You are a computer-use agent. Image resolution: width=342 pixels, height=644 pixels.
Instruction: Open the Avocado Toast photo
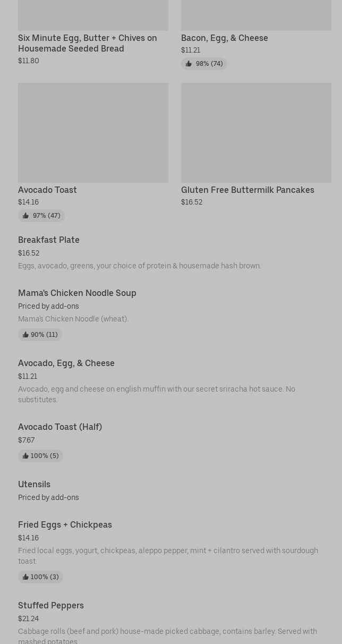pyautogui.click(x=93, y=132)
